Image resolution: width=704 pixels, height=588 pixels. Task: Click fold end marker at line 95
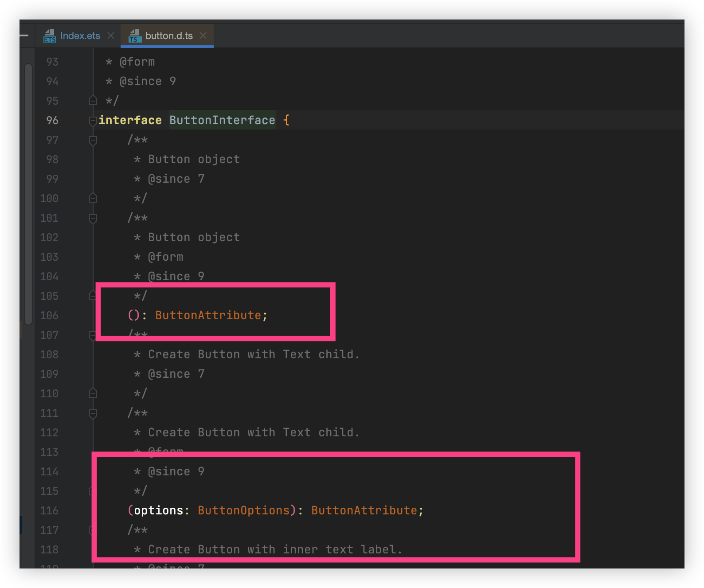93,101
